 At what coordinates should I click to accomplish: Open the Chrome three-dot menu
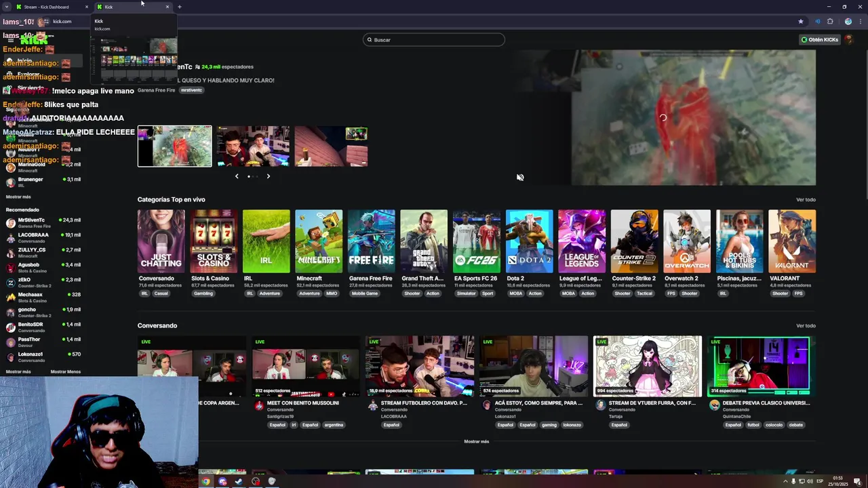click(x=860, y=22)
